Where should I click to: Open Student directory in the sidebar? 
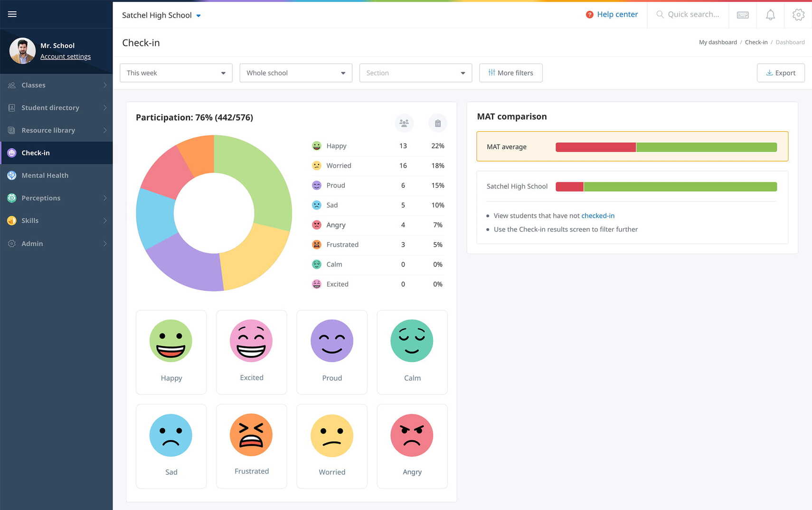coord(57,108)
